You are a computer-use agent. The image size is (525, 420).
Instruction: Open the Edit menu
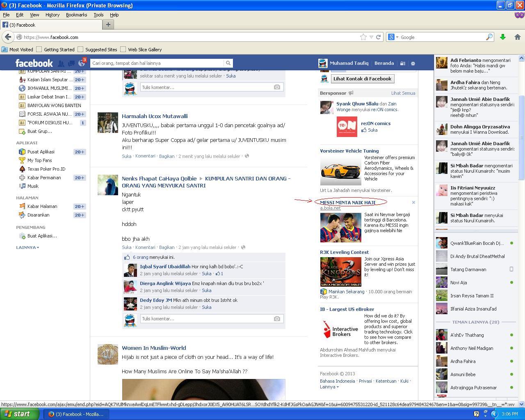click(x=20, y=15)
